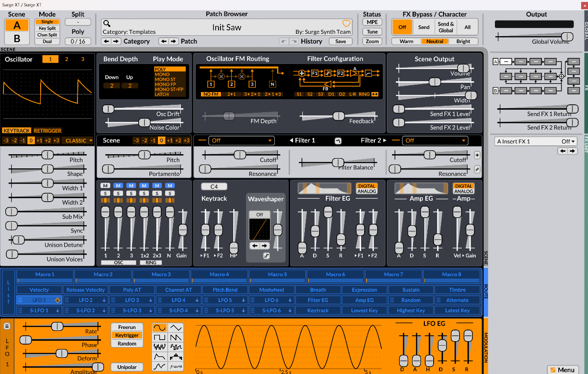Select the wide filter configuration icon after RING
588x374 pixels.
[375, 94]
